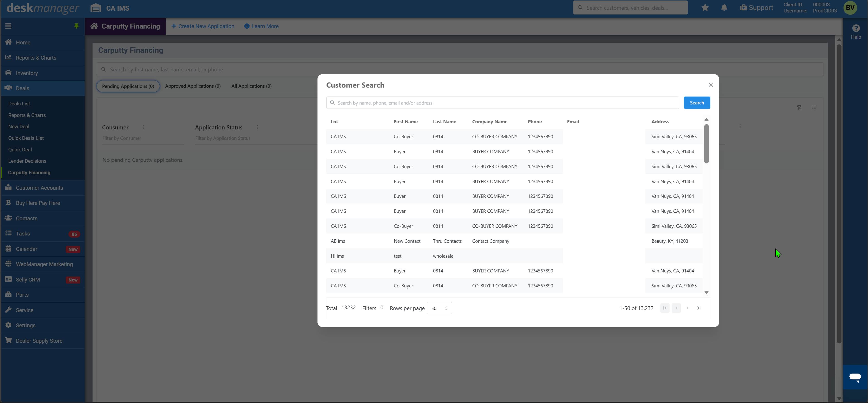Select the HI ims test wholesale row

(514, 256)
